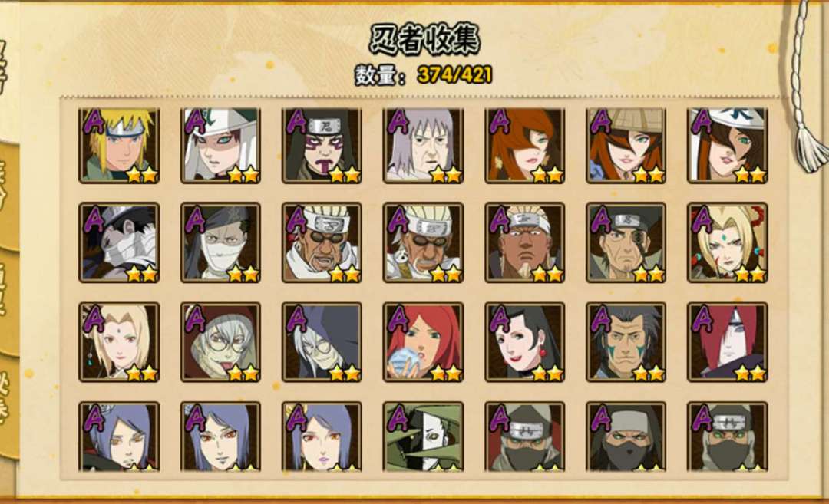
Task: Open the red-haired ninja holding crystal orb
Action: 423,342
